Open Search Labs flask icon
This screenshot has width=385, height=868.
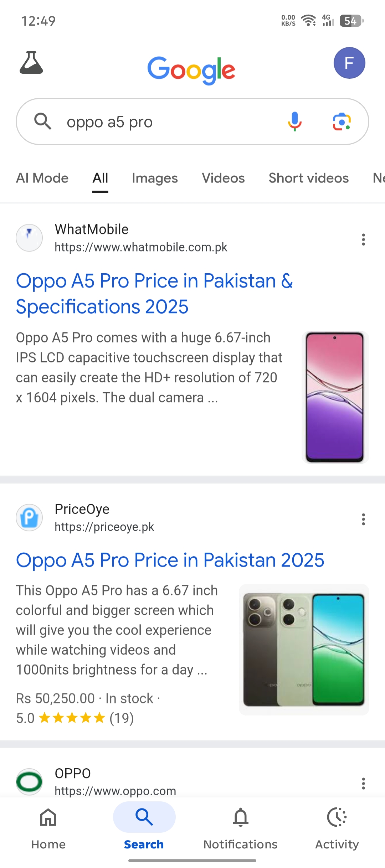(31, 63)
